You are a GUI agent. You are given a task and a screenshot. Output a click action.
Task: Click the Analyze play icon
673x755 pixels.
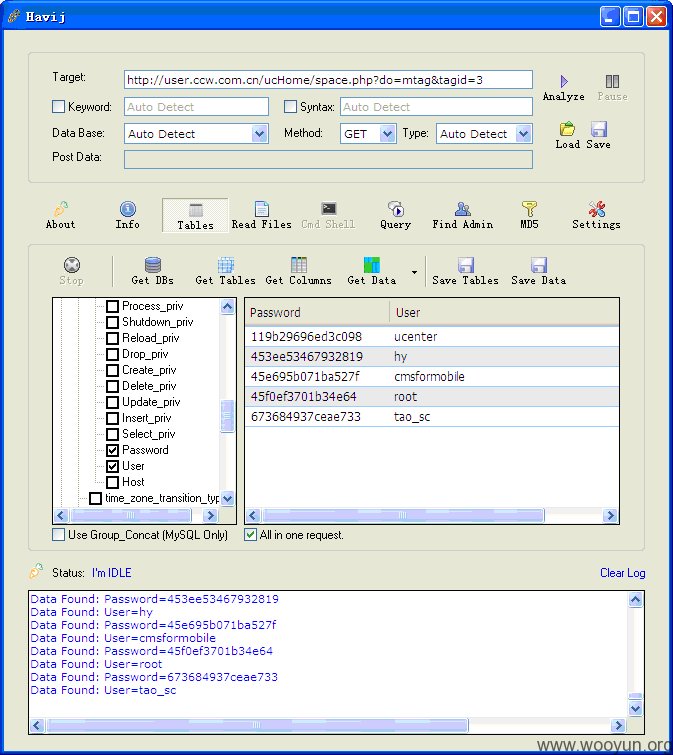[564, 81]
